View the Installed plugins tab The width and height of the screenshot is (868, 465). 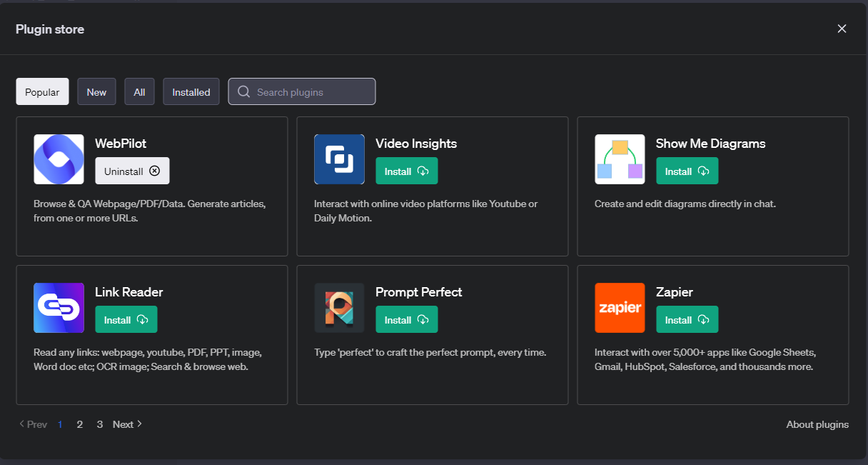(191, 91)
